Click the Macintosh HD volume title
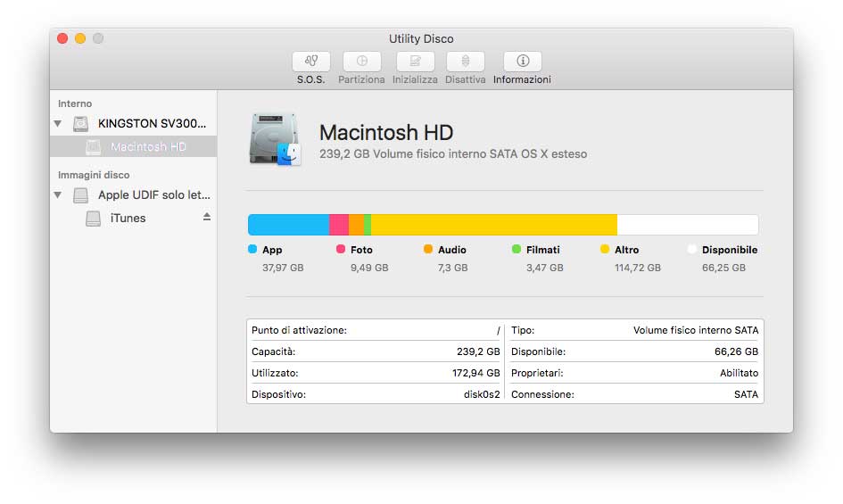 pos(386,133)
